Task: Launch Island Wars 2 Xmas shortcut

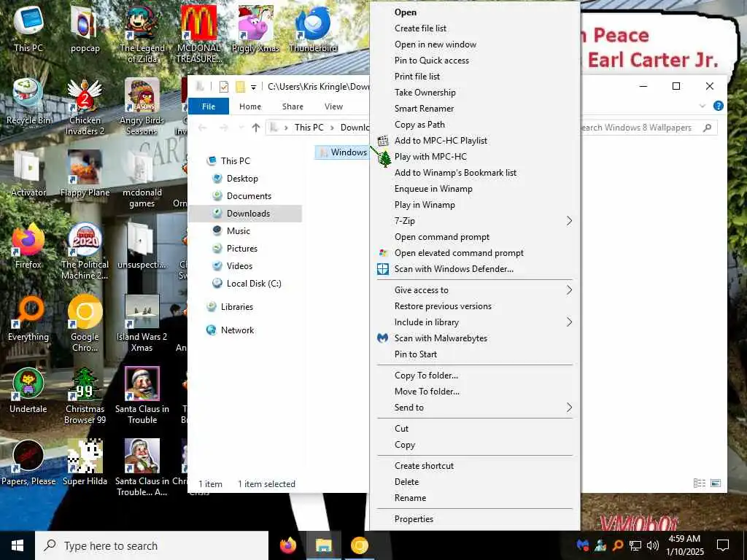Action: pyautogui.click(x=142, y=324)
